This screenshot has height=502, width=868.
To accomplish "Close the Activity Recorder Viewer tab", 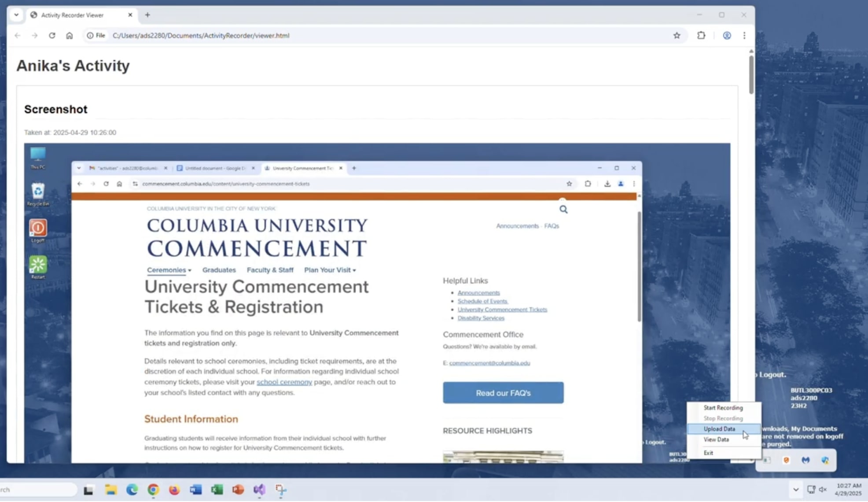I will [130, 15].
